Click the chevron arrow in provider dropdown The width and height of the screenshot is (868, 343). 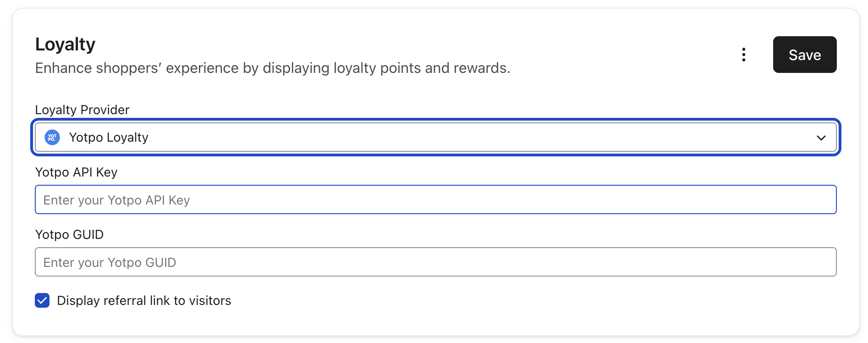[821, 138]
